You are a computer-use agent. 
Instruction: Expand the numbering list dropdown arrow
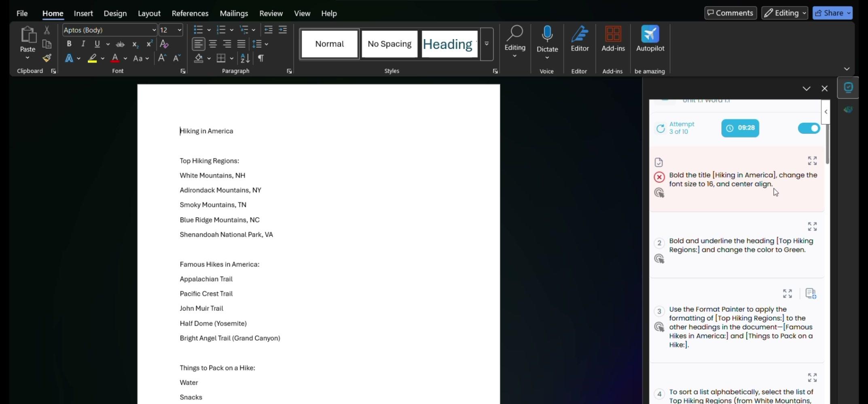coord(231,30)
